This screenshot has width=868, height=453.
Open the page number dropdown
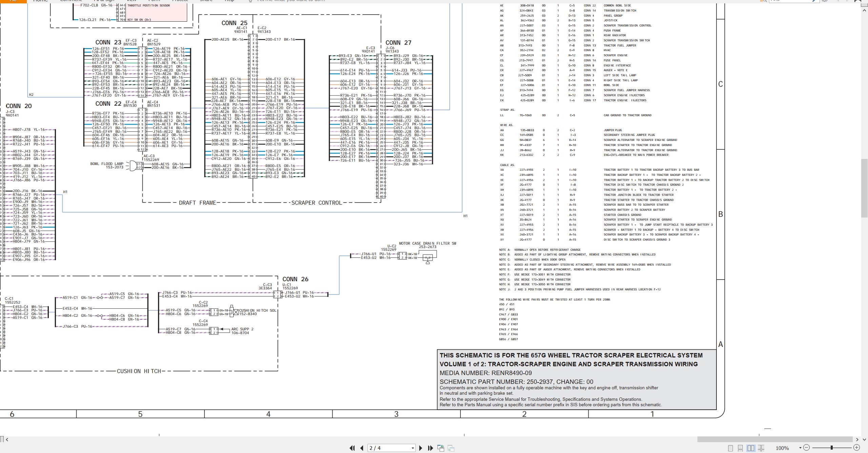(413, 448)
